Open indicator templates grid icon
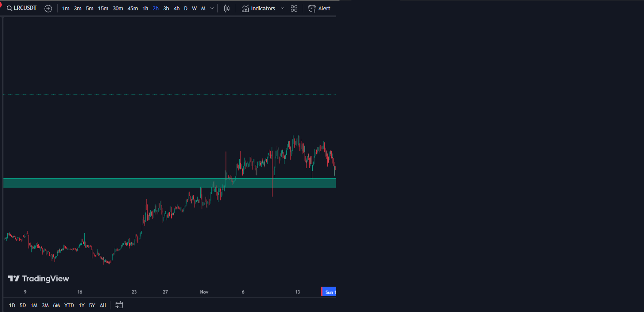Viewport: 644px width, 312px height. coord(294,9)
